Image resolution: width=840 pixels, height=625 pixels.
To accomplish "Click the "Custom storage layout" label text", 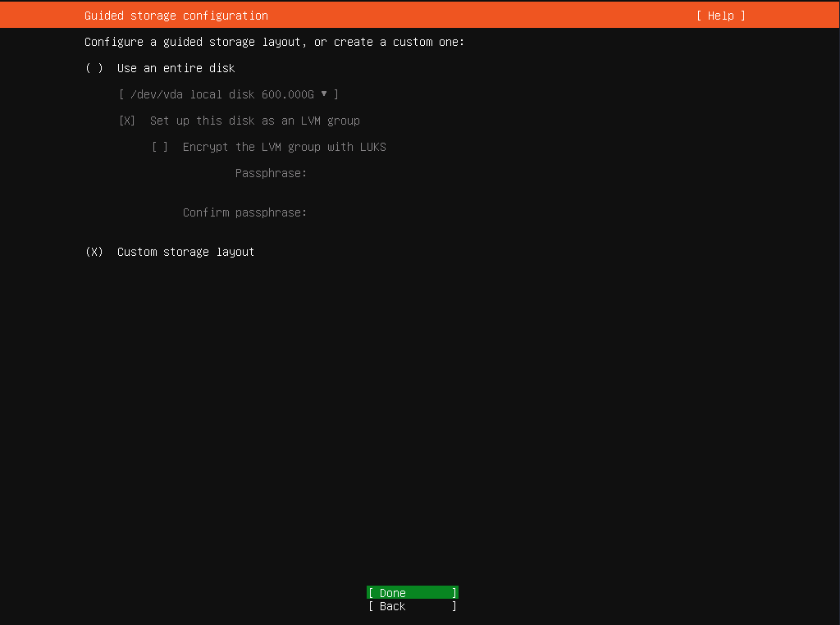I will (x=185, y=252).
